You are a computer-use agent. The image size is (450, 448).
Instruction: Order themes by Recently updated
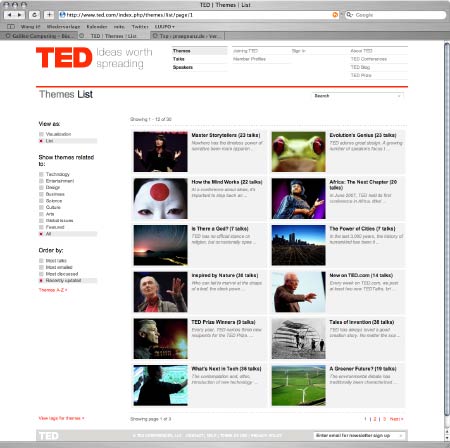(x=68, y=281)
